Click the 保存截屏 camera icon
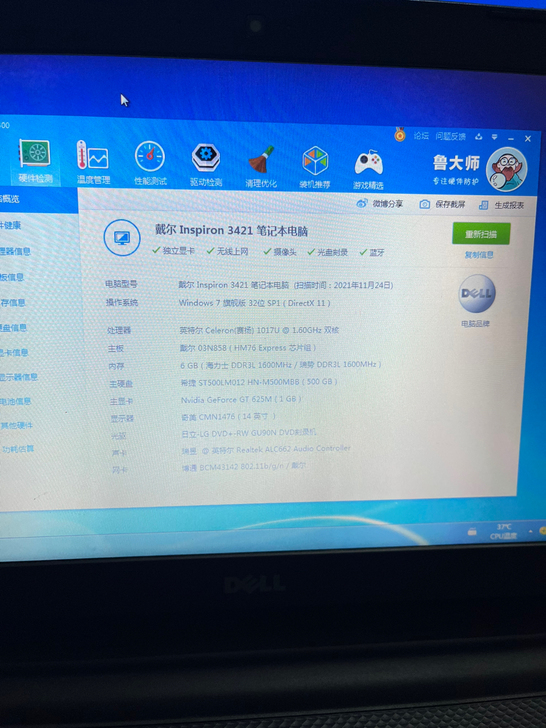The height and width of the screenshot is (728, 546). [x=424, y=204]
